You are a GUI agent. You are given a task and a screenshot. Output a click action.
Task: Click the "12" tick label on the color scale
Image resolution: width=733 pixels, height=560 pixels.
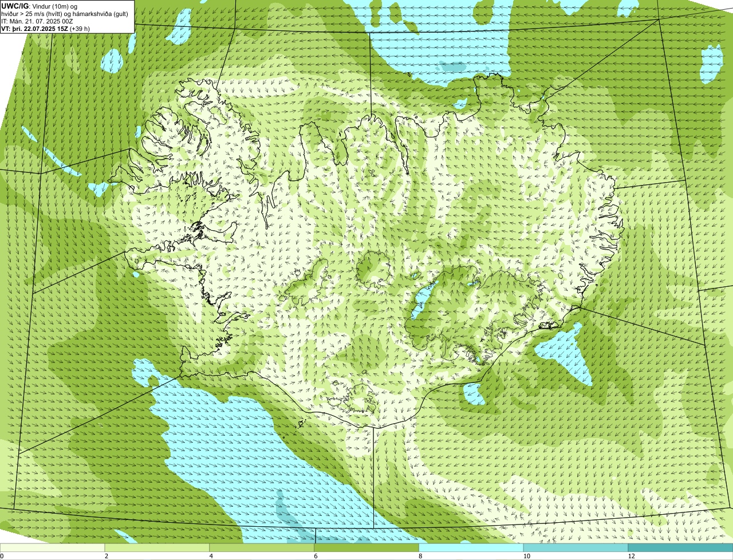click(630, 556)
